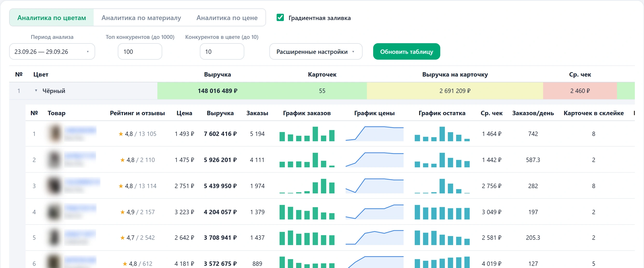The image size is (644, 268).
Task: Click the Обновить таблицу button
Action: [406, 51]
